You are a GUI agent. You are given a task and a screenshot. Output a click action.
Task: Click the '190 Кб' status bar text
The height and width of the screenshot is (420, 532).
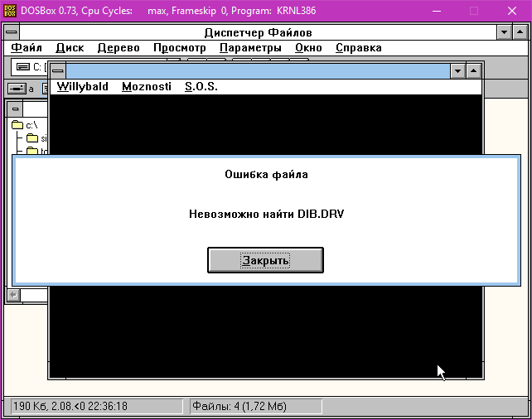tap(70, 406)
